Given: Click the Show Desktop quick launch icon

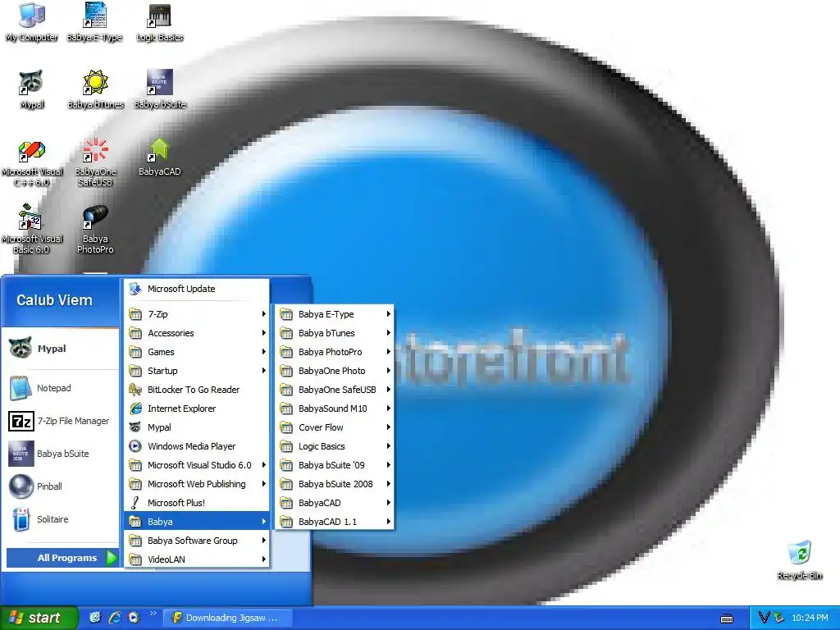Looking at the screenshot, I should 95,618.
